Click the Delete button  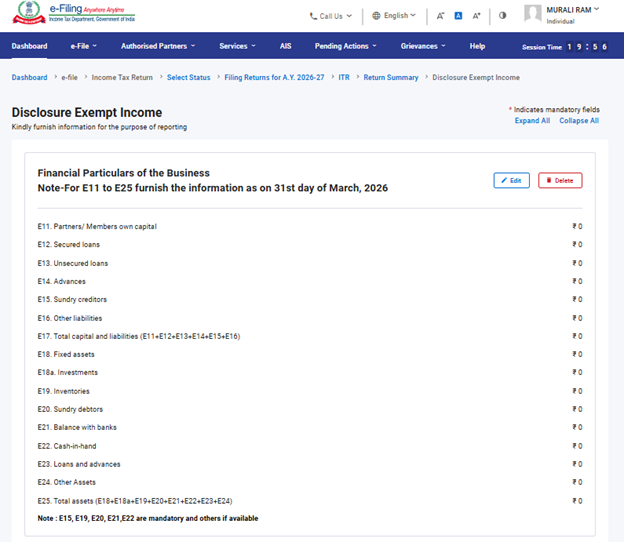[x=560, y=180]
